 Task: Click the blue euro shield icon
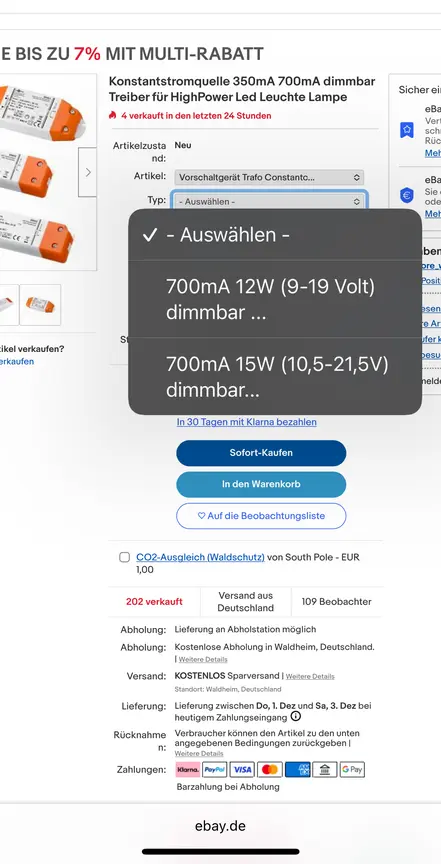click(407, 195)
